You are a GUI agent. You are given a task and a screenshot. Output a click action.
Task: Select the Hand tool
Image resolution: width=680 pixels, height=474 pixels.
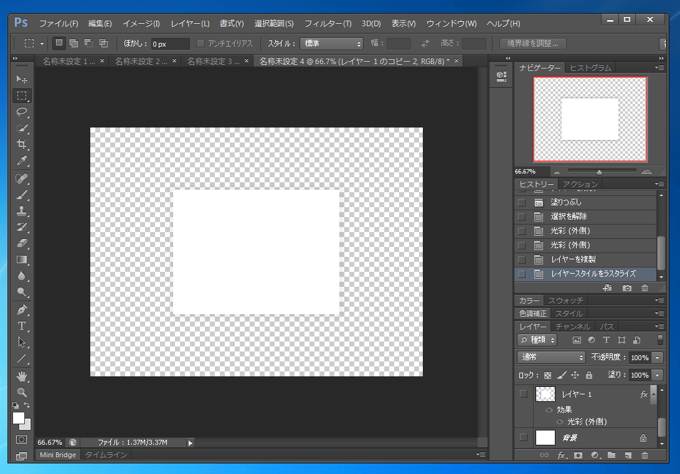click(x=21, y=376)
